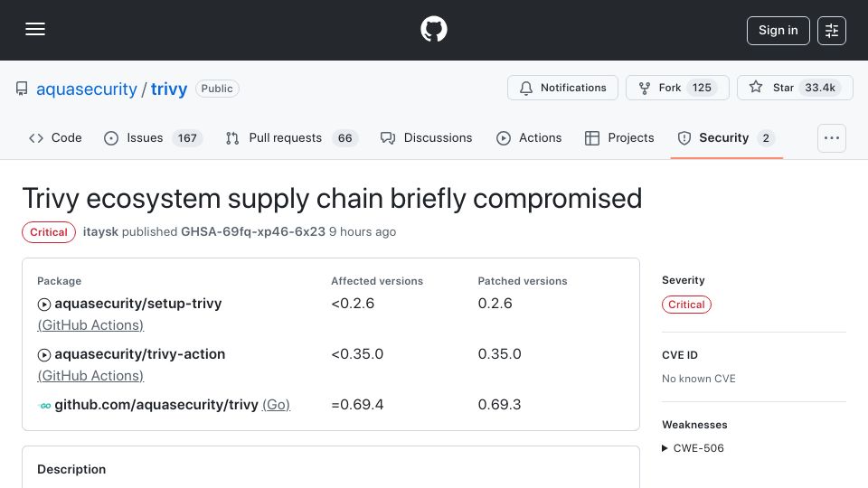Click the patched version 0.69.3
This screenshot has height=488, width=868.
click(499, 405)
